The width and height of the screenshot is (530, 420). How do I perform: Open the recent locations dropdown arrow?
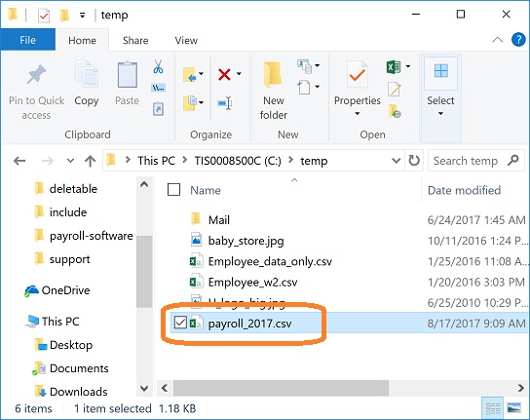coord(70,161)
